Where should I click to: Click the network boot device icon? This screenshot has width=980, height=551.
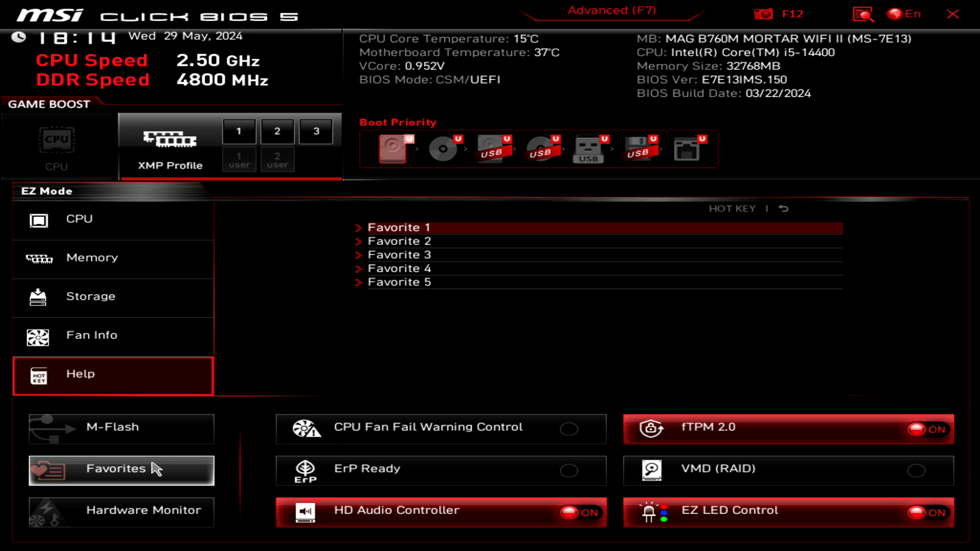[x=687, y=149]
